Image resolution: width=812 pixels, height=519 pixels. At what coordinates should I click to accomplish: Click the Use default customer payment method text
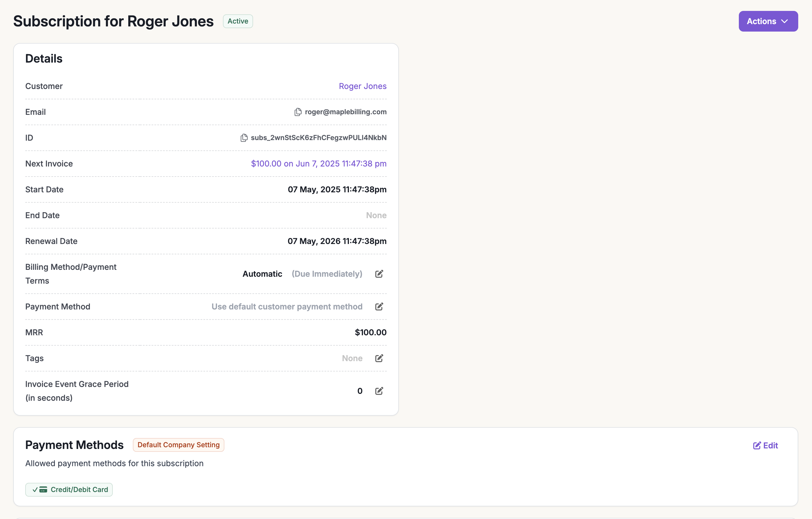pos(287,306)
